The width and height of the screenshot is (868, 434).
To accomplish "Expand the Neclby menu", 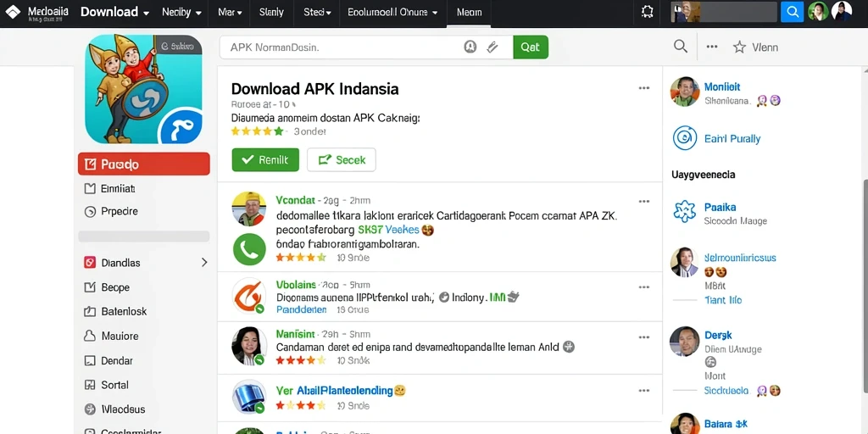I will [181, 12].
